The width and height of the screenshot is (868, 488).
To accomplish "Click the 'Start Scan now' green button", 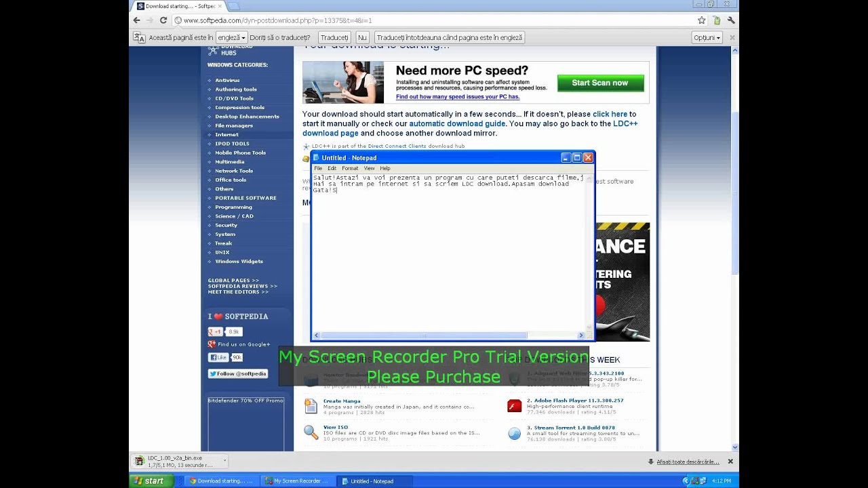I will 600,83.
